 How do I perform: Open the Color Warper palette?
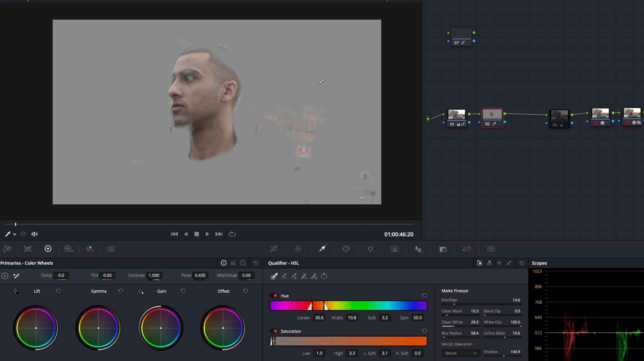pos(298,249)
